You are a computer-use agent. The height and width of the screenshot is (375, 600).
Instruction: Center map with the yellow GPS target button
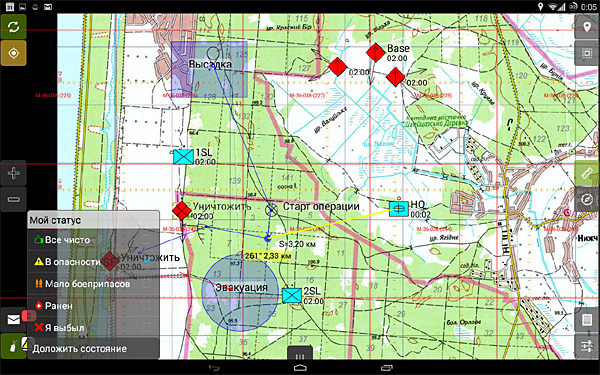coord(13,53)
